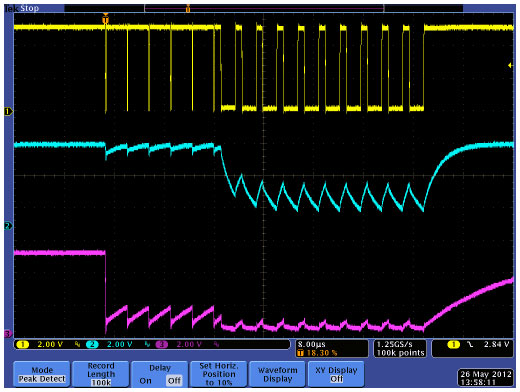Click the channel 1 yellow ground marker
Image resolution: width=520 pixels, height=392 pixels.
8,112
